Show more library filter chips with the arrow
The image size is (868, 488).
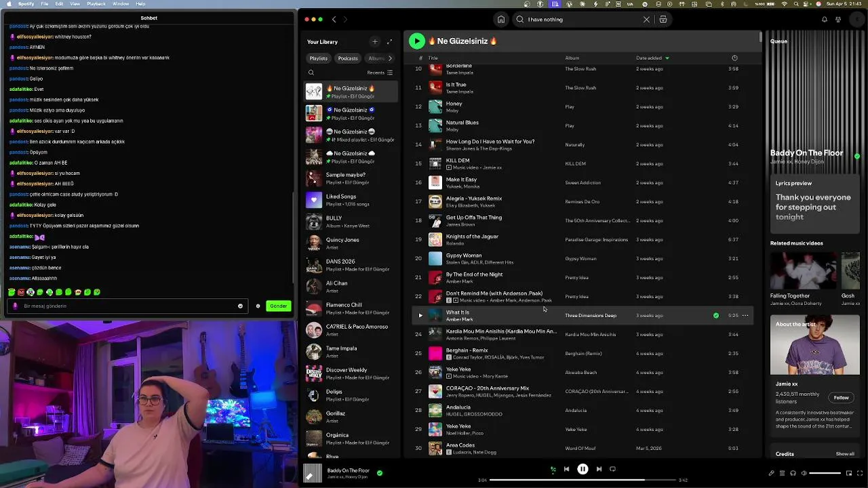(x=390, y=58)
